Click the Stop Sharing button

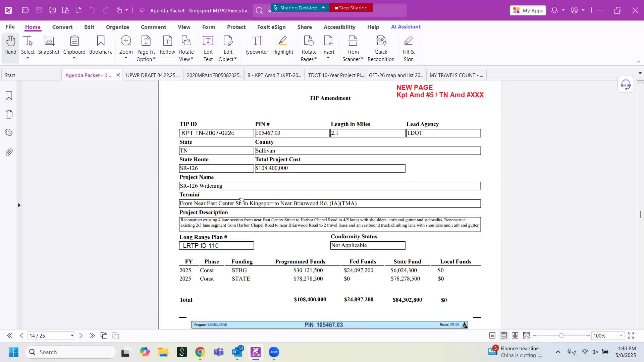coord(351,8)
